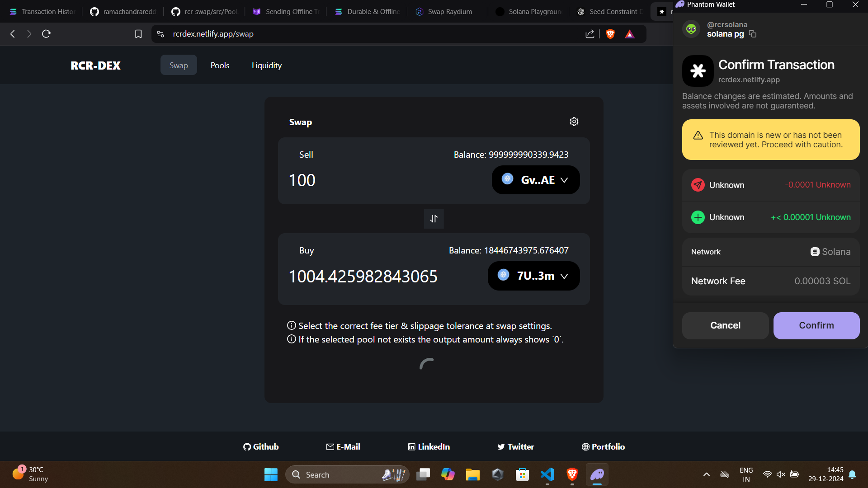
Task: Expand the Gv..AE sell token dropdown
Action: pos(536,180)
